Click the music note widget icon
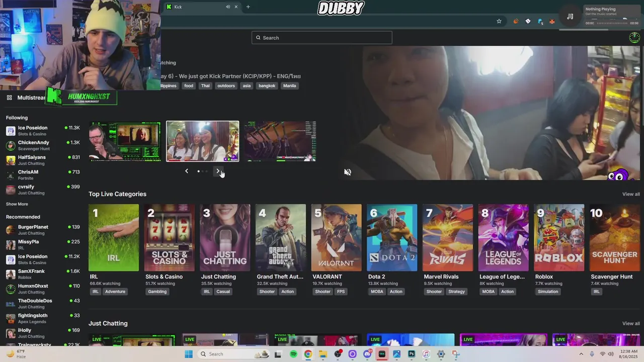 [570, 17]
